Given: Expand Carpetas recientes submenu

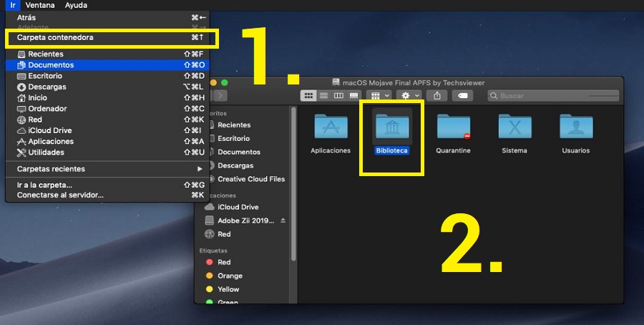Looking at the screenshot, I should [107, 169].
